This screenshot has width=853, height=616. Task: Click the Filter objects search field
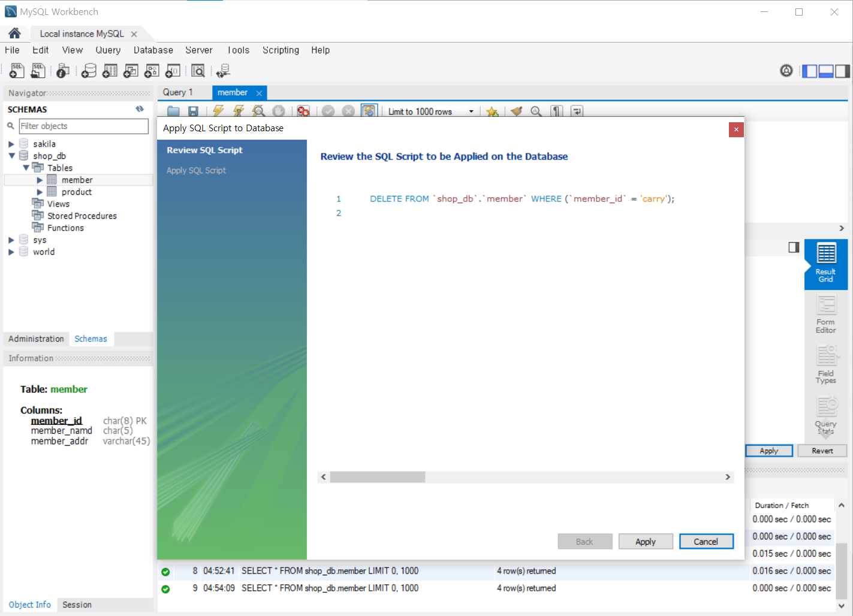pos(83,126)
